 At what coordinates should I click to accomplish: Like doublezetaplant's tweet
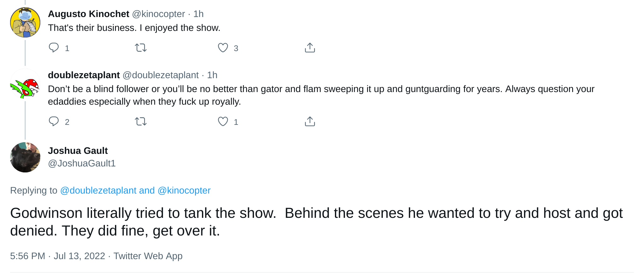(x=223, y=121)
